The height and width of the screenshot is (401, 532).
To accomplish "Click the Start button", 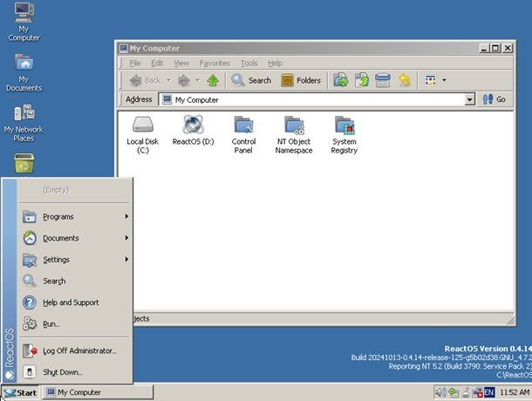I will (x=20, y=392).
